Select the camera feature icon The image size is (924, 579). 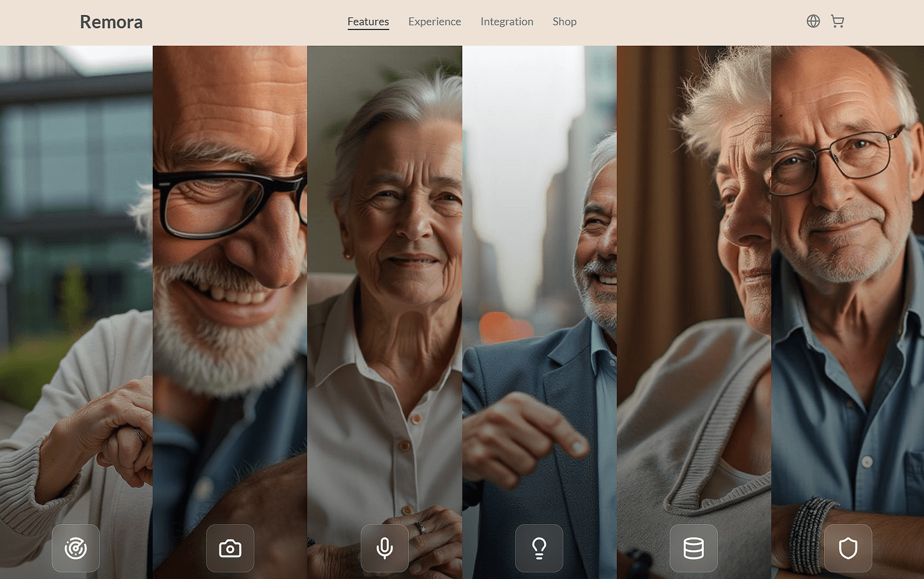(230, 548)
